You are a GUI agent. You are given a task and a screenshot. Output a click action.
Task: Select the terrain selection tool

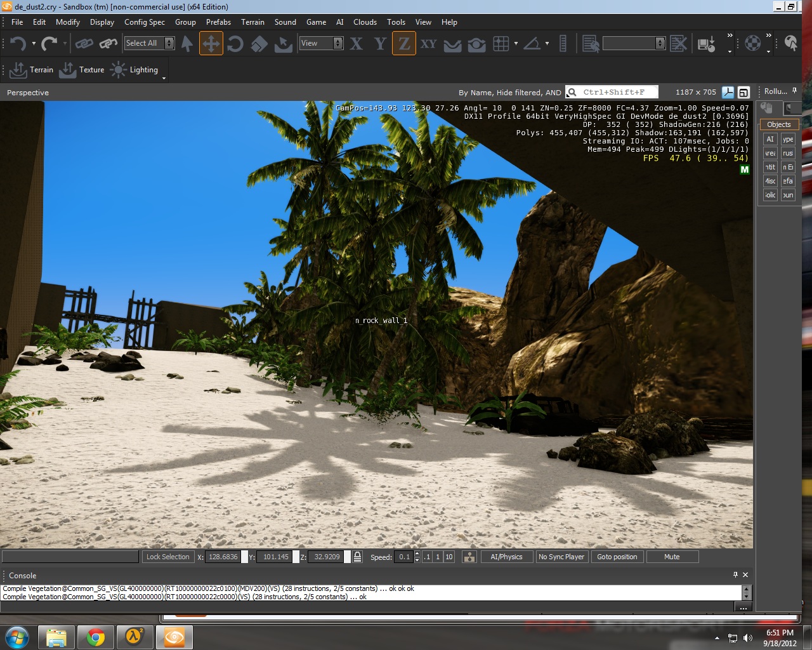click(x=283, y=43)
